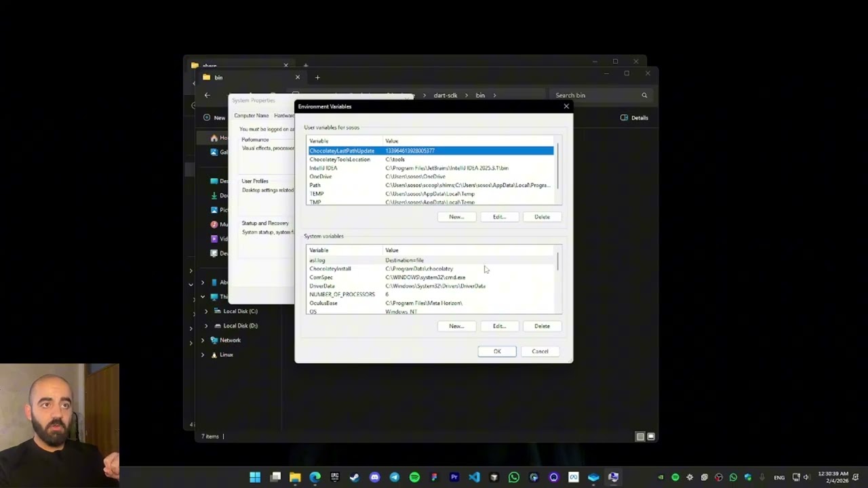
Task: Click the search magnifier in File Explorer
Action: (644, 96)
